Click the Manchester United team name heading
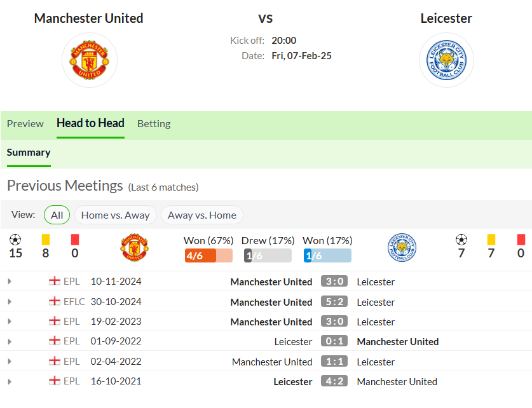The height and width of the screenshot is (408, 532). pyautogui.click(x=88, y=18)
